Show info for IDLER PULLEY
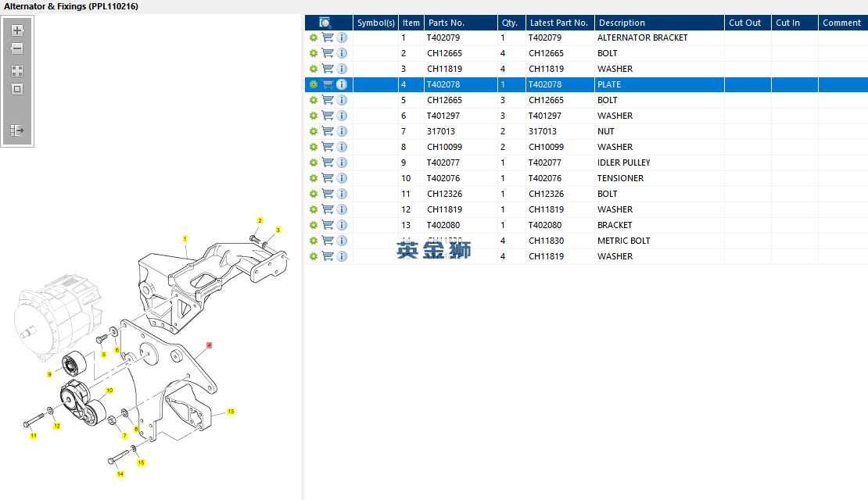Screen dimensions: 868x500 pyautogui.click(x=342, y=162)
